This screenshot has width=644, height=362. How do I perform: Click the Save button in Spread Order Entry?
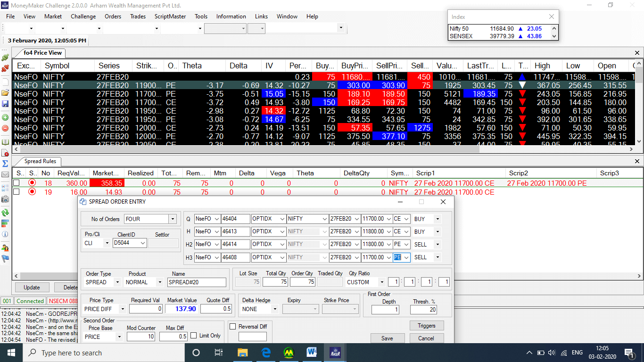[x=387, y=338]
